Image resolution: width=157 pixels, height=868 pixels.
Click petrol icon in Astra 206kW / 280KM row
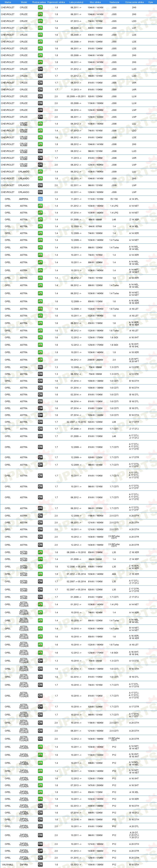(40, 360)
